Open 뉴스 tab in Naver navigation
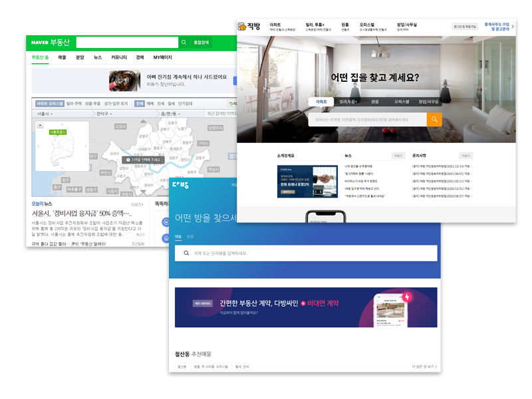 98,57
